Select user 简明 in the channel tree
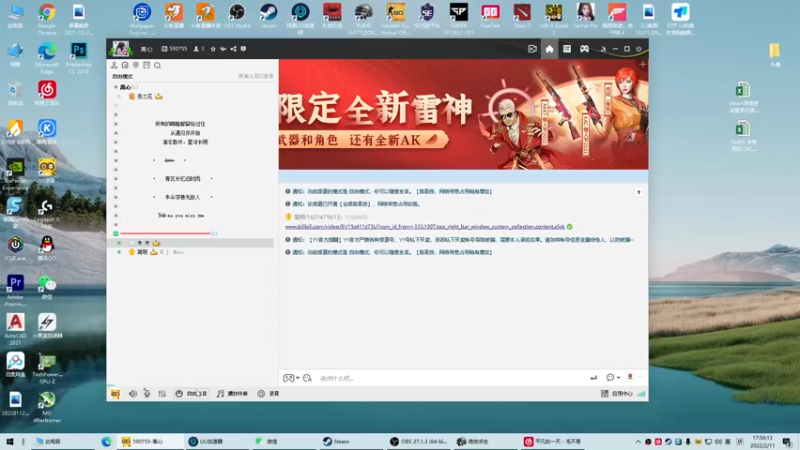This screenshot has height=450, width=800. [x=143, y=252]
